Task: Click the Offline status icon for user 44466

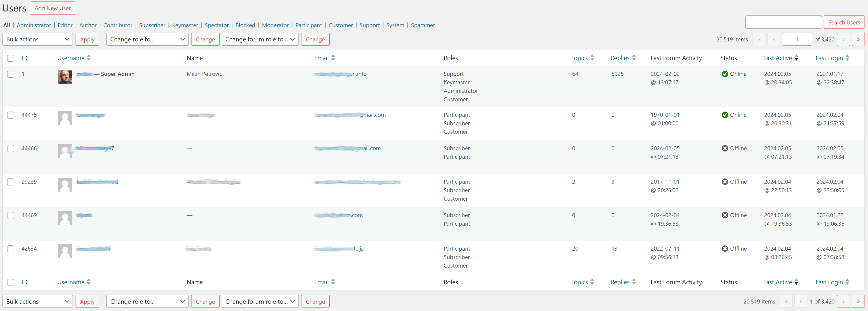Action: pos(725,148)
